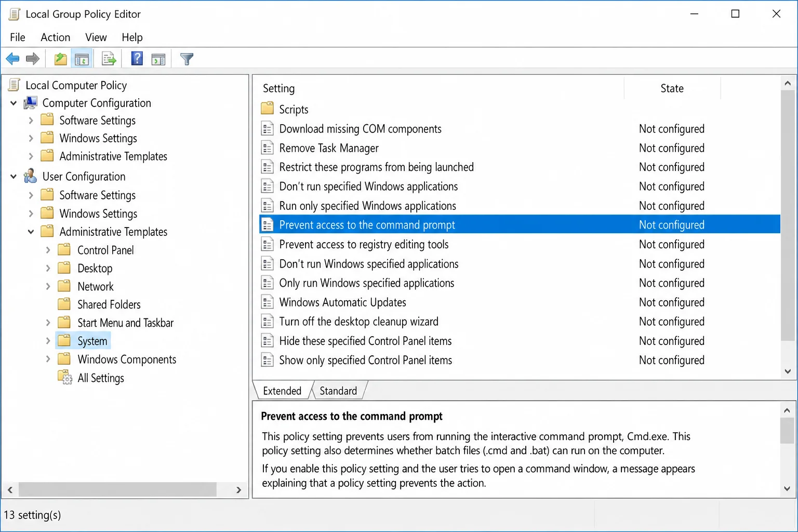The height and width of the screenshot is (532, 798).
Task: Click the Filter funnel toolbar icon
Action: pyautogui.click(x=187, y=59)
